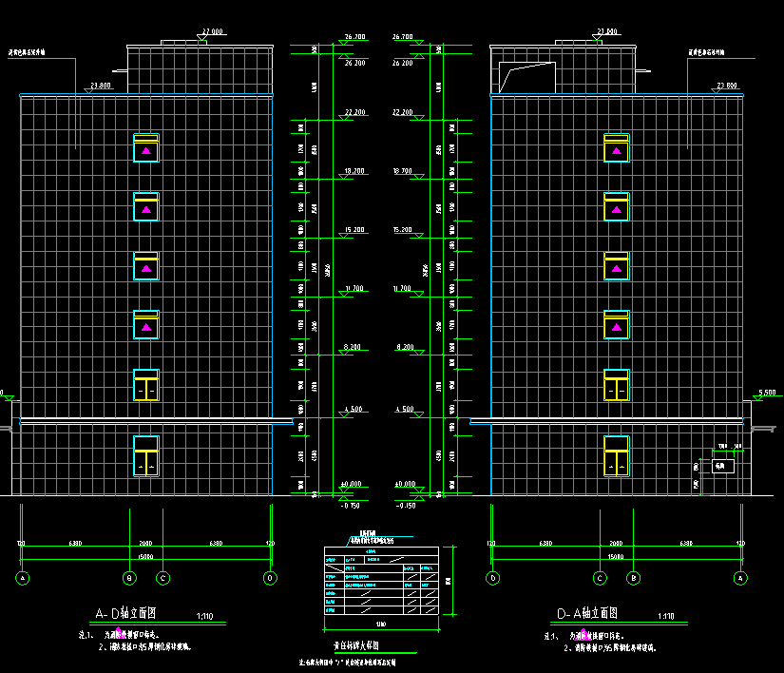Pick ground-floor window on the left elevation
This screenshot has width=784, height=673.
[x=145, y=456]
